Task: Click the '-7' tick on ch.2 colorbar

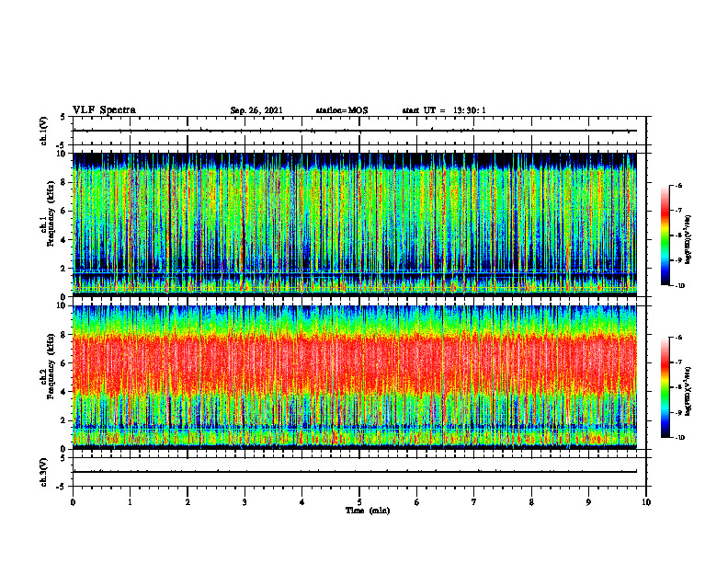Action: click(678, 362)
